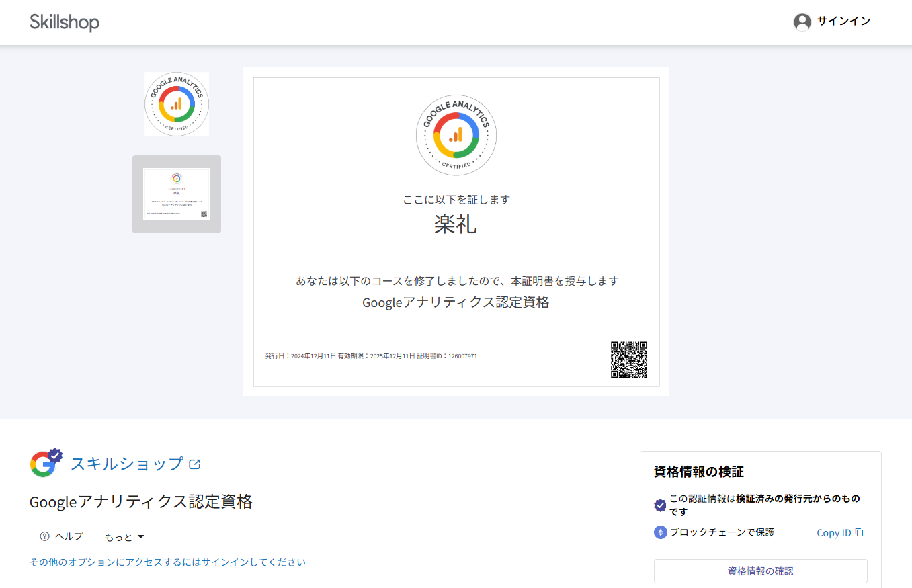Click the Googleアナリティクス認定資格 text on the certificate
This screenshot has width=912, height=588.
click(x=456, y=302)
